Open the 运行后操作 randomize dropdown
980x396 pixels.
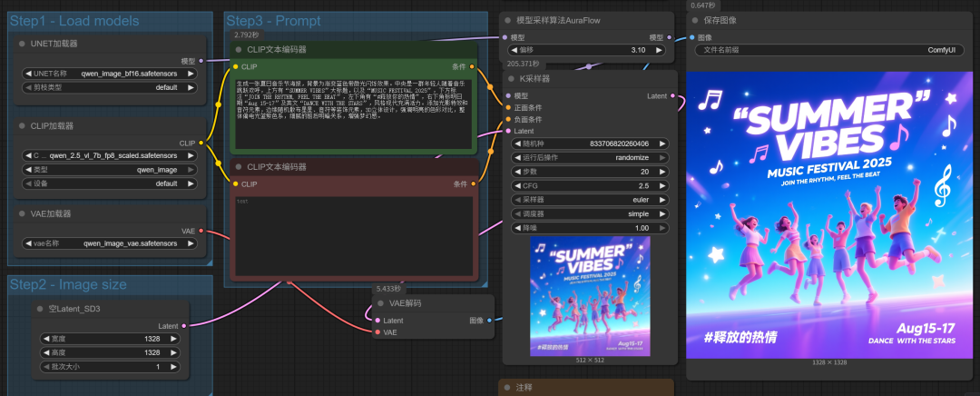pyautogui.click(x=590, y=158)
